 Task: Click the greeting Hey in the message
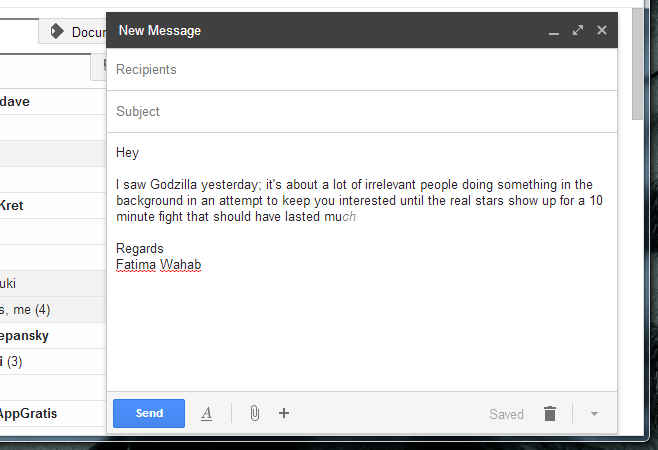point(128,152)
